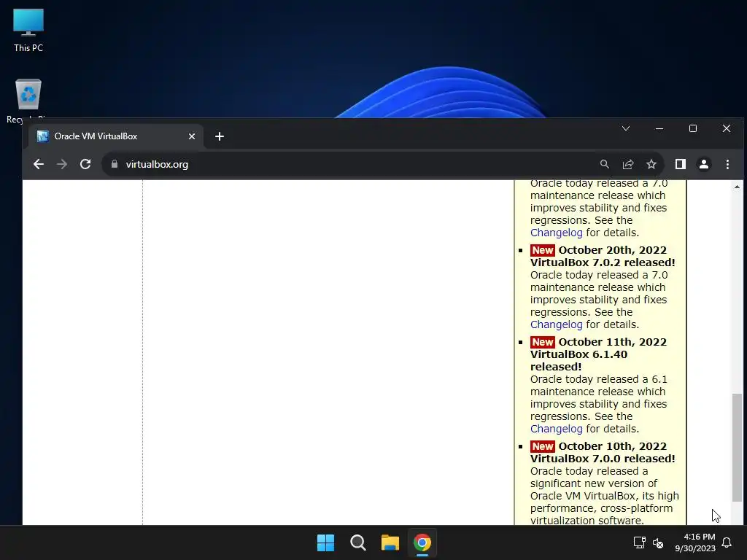The width and height of the screenshot is (747, 560).
Task: Click the New badge beside October 10th
Action: click(x=543, y=447)
